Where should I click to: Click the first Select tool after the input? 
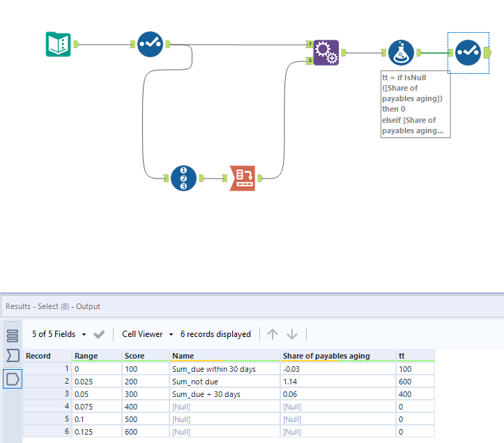150,44
